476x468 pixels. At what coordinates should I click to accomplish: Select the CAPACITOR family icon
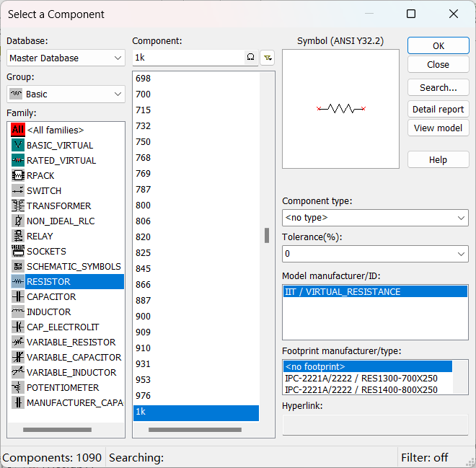point(18,297)
